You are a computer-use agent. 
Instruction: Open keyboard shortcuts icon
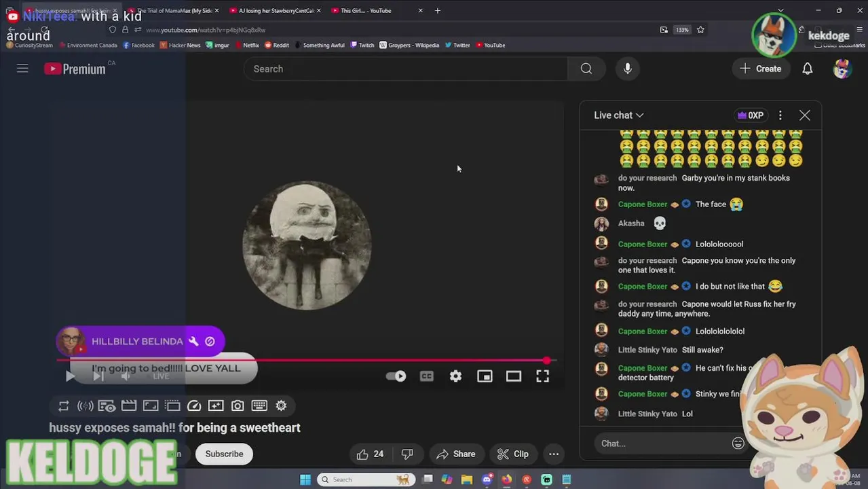click(259, 406)
